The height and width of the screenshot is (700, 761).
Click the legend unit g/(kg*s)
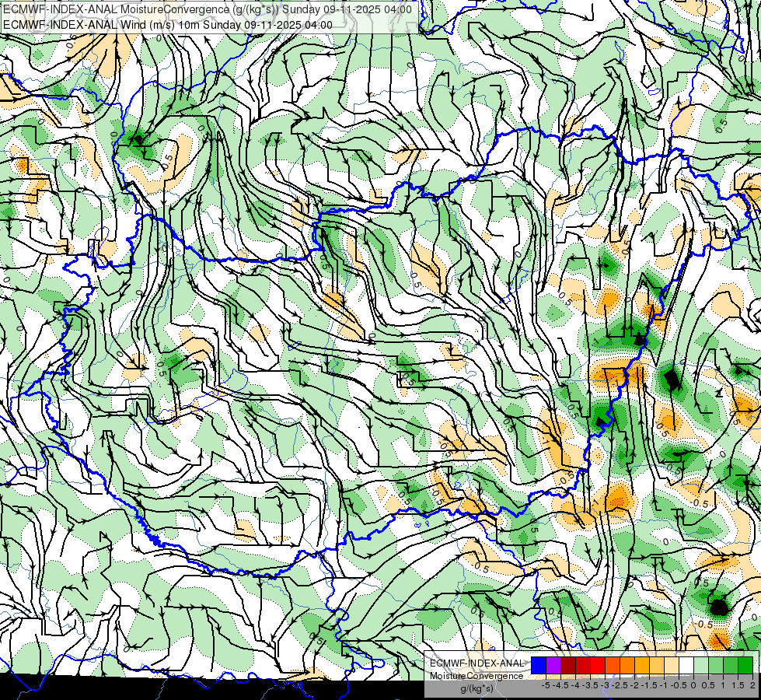tap(476, 688)
